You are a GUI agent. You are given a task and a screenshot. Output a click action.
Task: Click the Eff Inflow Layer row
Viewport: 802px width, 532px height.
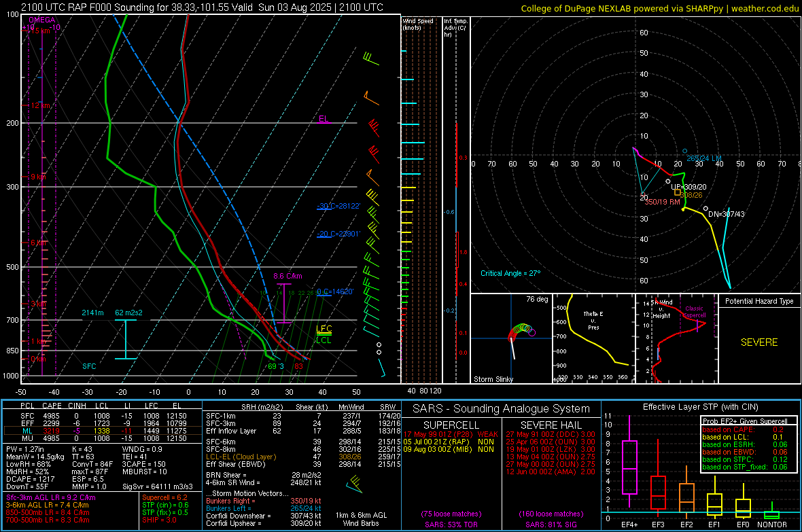click(x=303, y=431)
